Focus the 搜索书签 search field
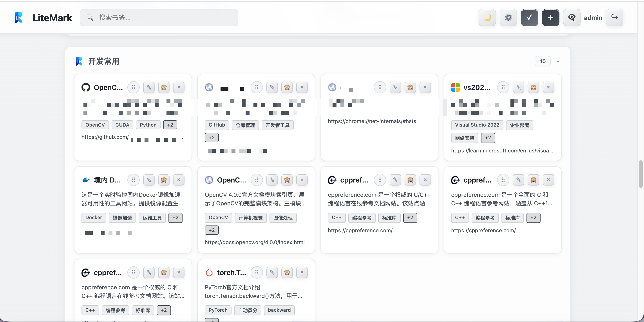The image size is (644, 322). tap(159, 18)
